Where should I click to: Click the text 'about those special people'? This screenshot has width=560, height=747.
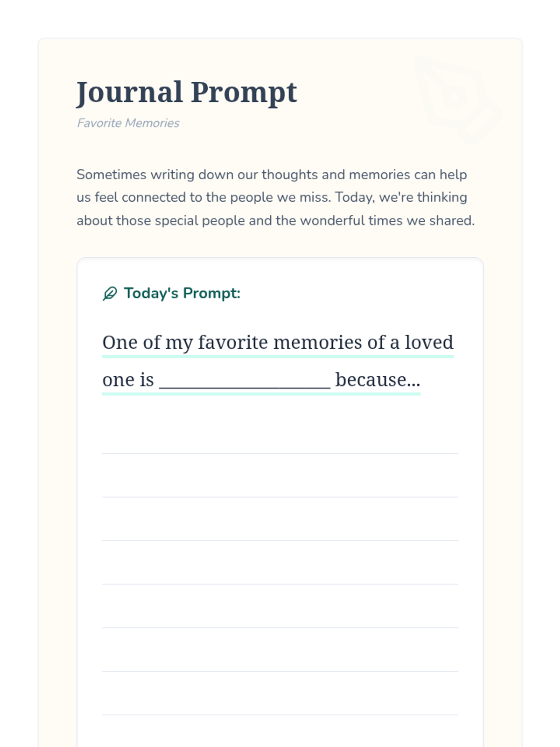pos(161,220)
